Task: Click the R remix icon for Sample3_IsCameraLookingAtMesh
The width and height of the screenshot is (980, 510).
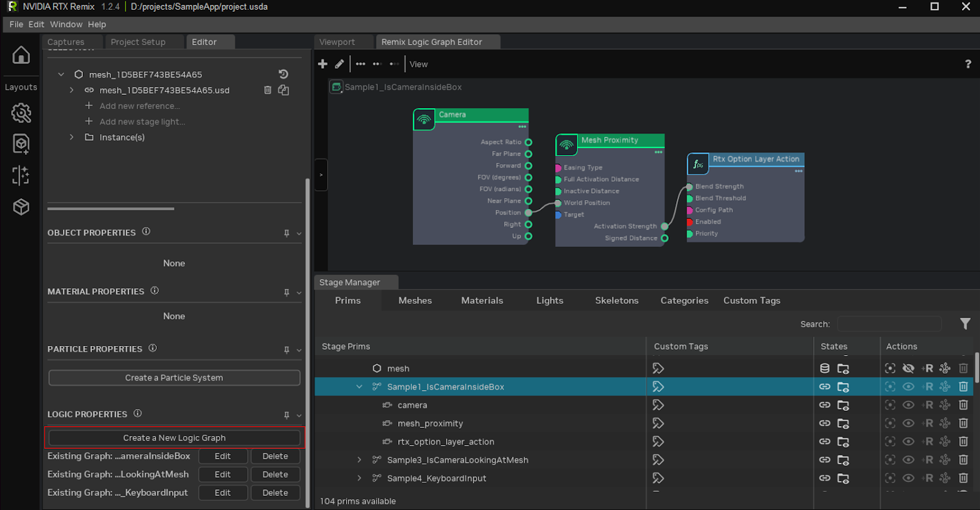Action: coord(928,460)
